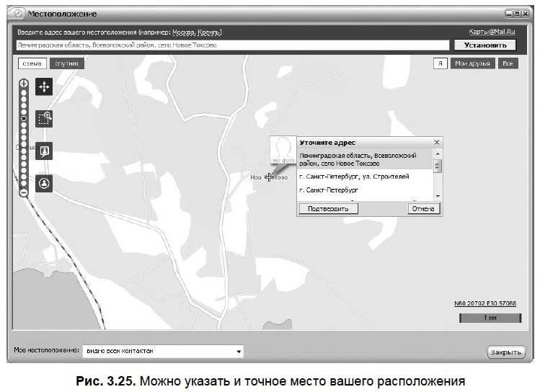Select the zoom-to-area selection tool
Screen dimensions: 540x392
(44, 119)
